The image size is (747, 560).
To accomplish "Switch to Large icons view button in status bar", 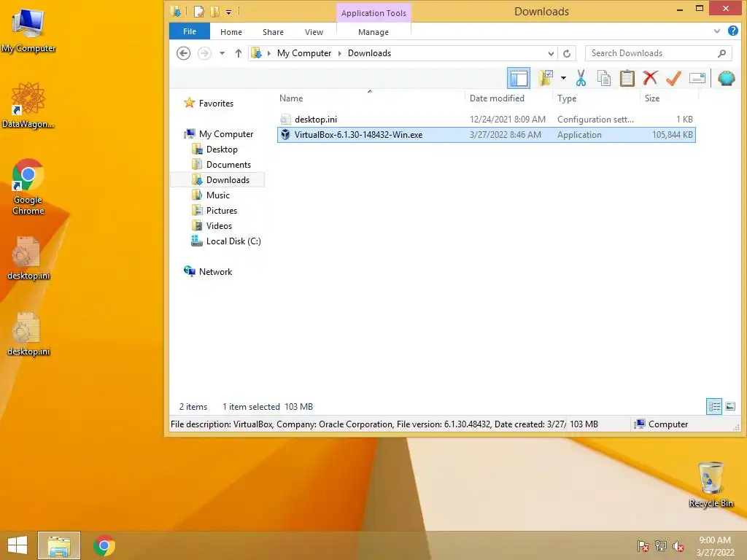I will coord(729,407).
